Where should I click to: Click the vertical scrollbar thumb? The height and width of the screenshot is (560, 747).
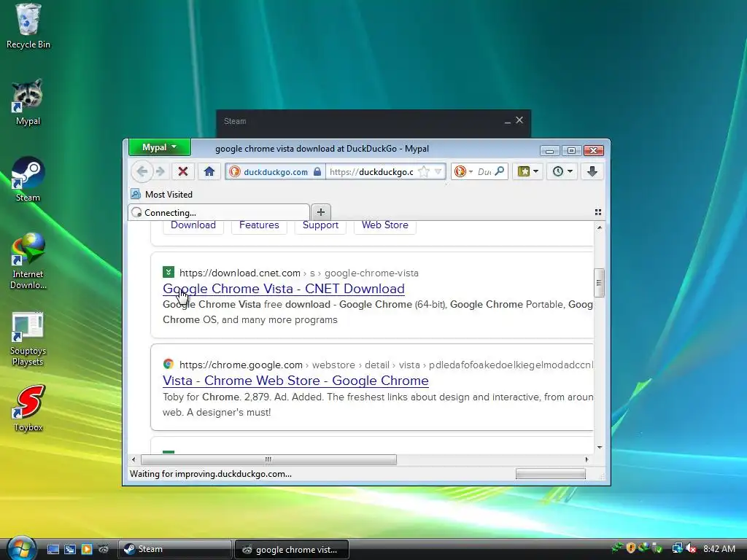(x=599, y=283)
